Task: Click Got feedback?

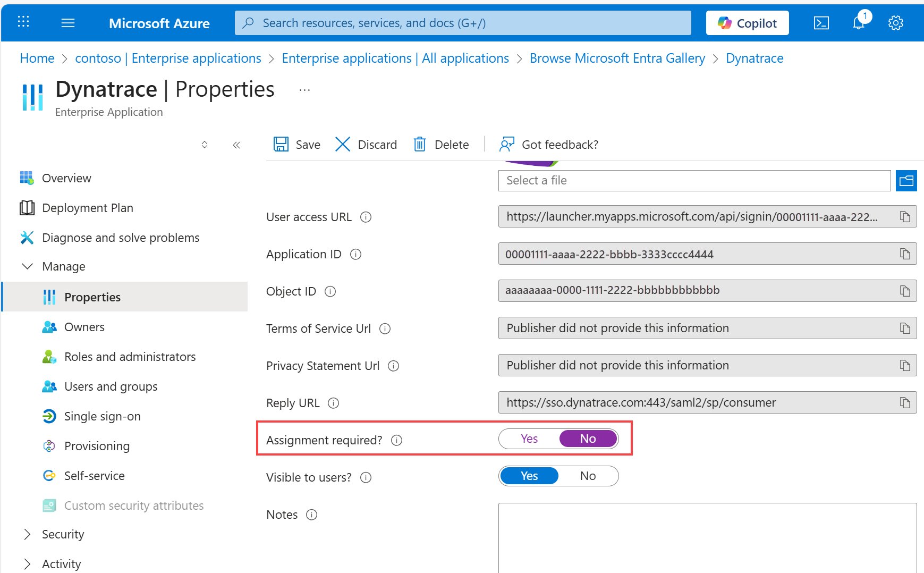Action: (x=549, y=145)
